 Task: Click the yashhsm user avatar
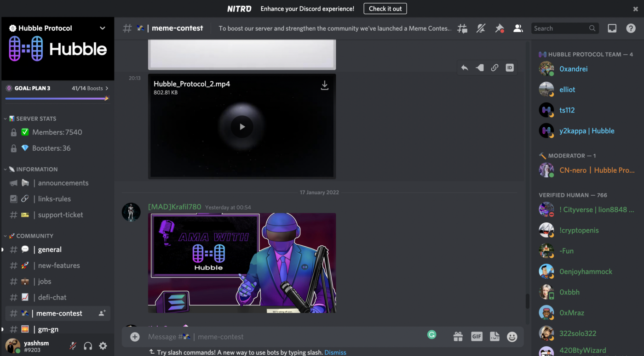tap(12, 345)
